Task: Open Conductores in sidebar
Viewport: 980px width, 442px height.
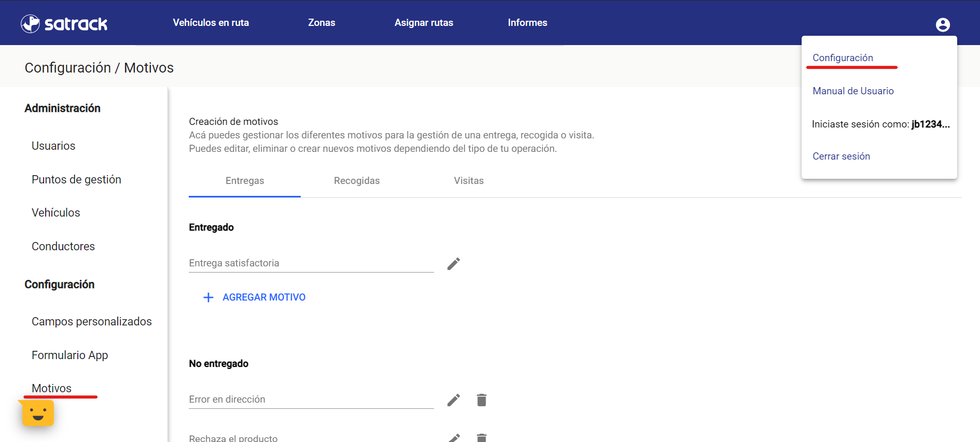Action: coord(63,247)
